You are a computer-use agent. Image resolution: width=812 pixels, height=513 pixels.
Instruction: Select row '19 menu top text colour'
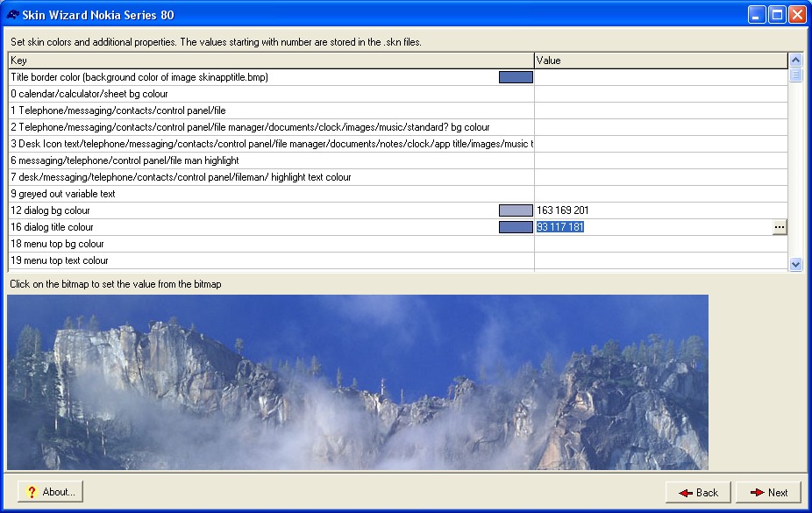(271, 260)
